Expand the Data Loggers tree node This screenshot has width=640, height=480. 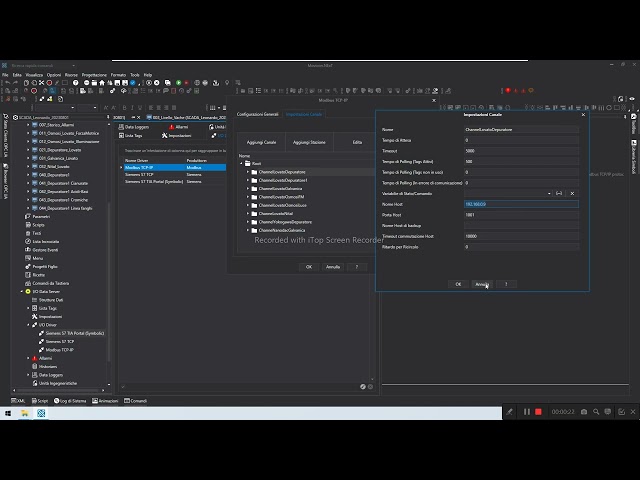[x=28, y=375]
